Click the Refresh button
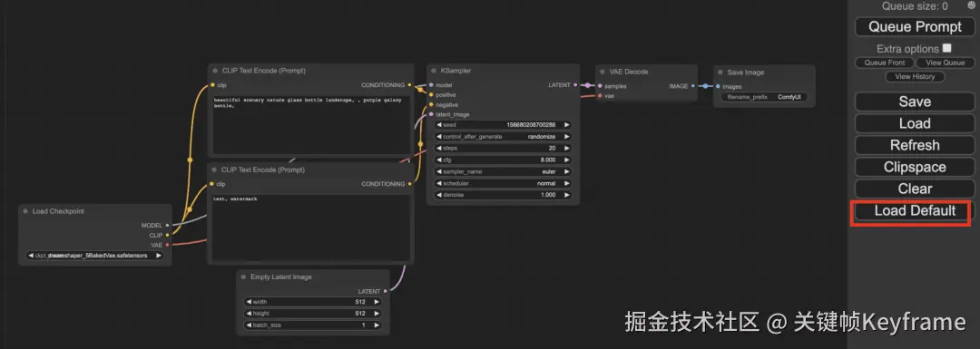Screen dimensions: 980x349 click(x=915, y=145)
